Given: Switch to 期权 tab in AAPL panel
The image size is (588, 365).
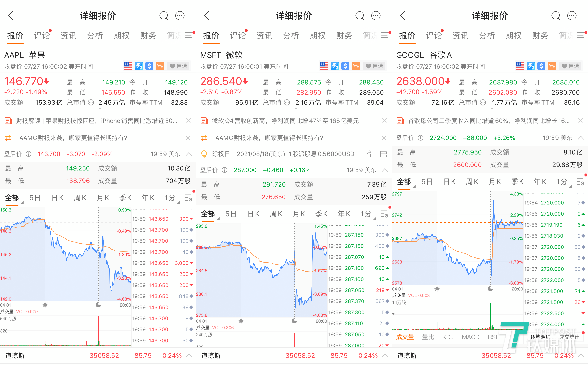Looking at the screenshot, I should tap(122, 36).
